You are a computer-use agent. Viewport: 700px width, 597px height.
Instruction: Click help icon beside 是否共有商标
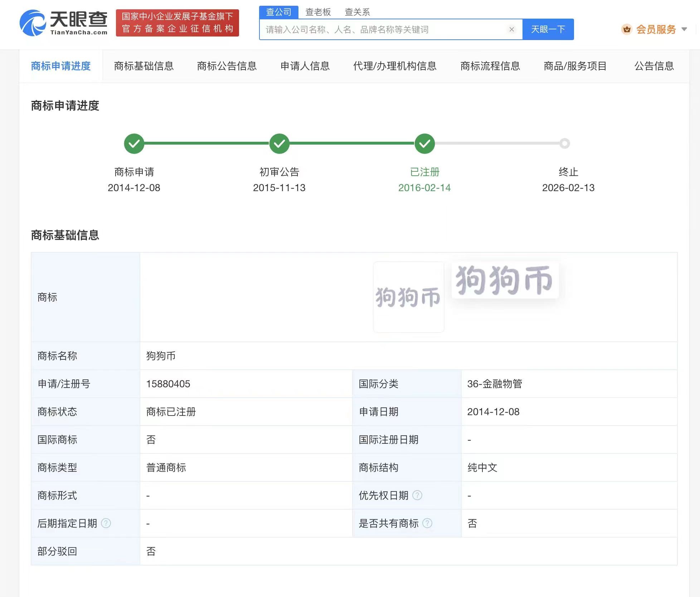pyautogui.click(x=427, y=523)
